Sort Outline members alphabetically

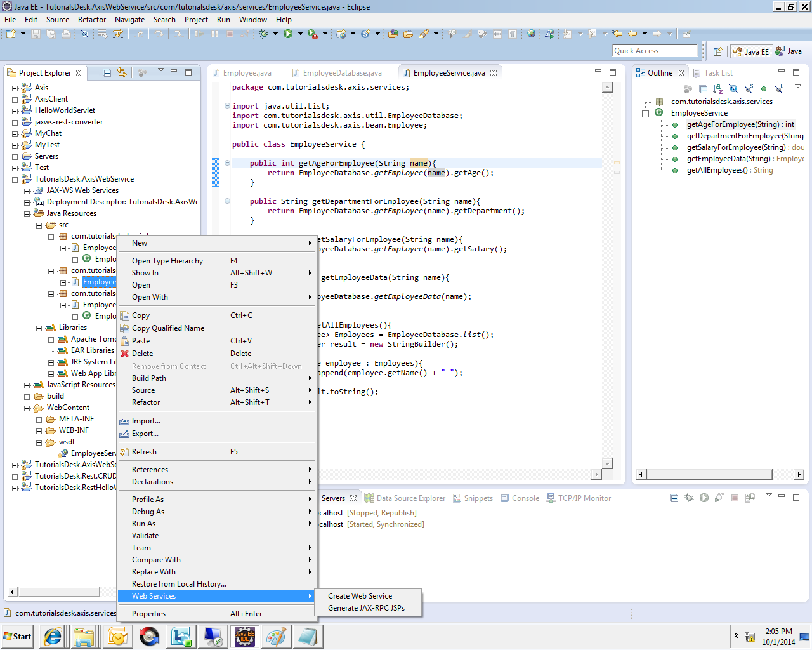coord(718,89)
